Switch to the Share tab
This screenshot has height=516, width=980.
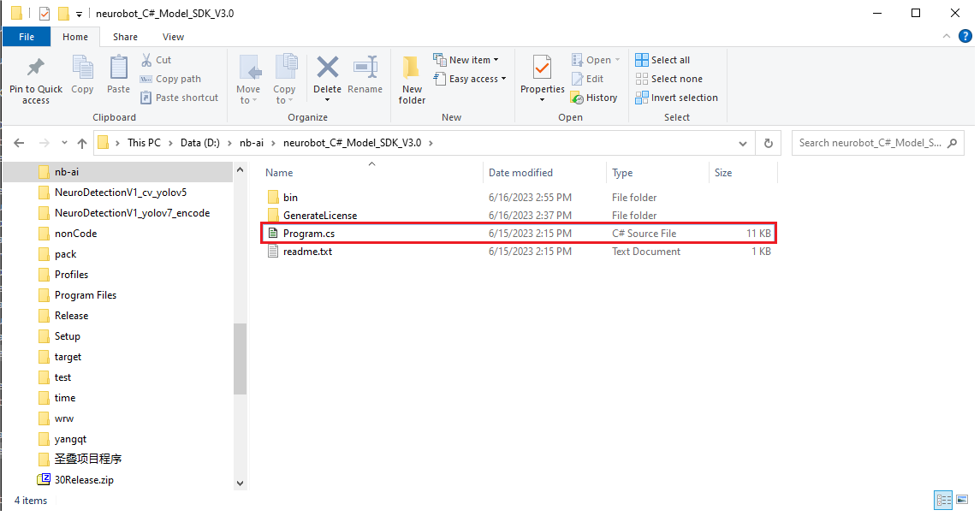tap(125, 37)
